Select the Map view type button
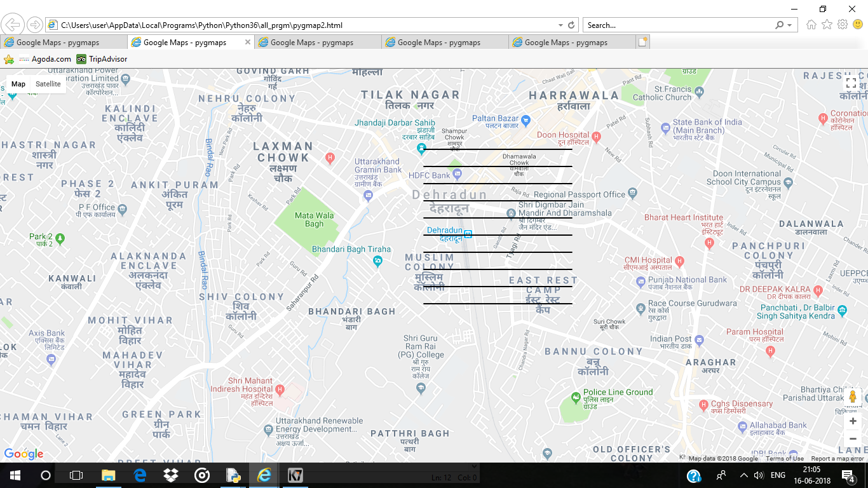 [18, 84]
